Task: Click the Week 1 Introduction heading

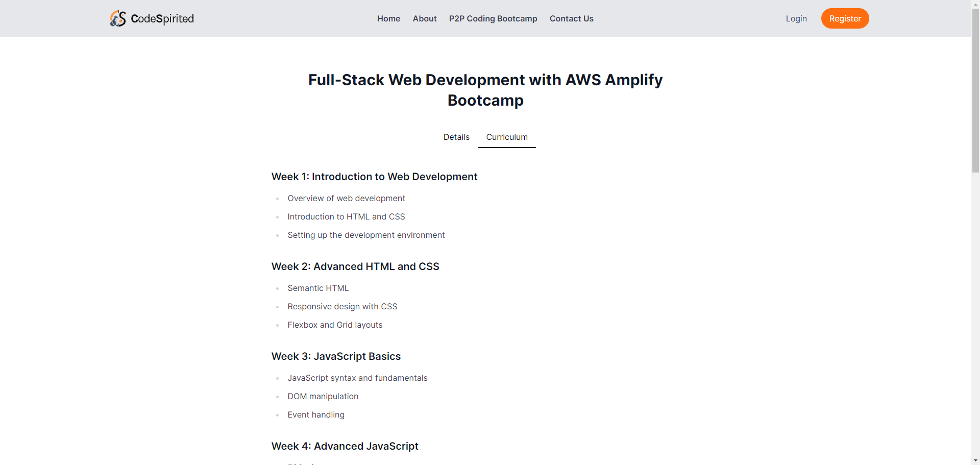Action: click(374, 177)
